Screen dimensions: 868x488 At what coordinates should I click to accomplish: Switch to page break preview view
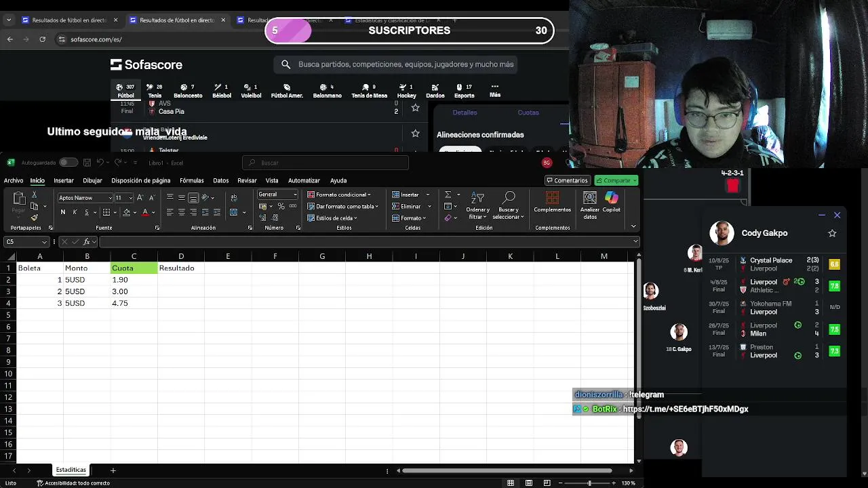pyautogui.click(x=547, y=483)
